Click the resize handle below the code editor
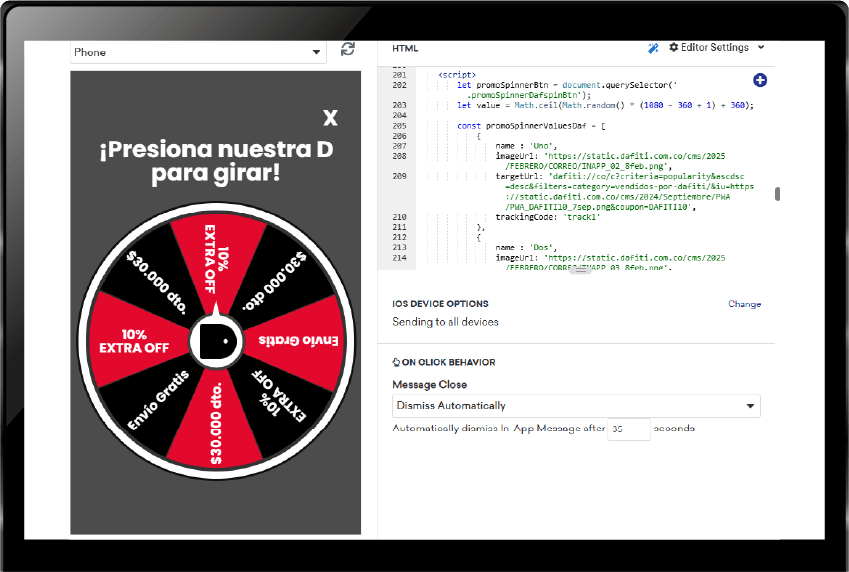Image resolution: width=849 pixels, height=572 pixels. (x=580, y=270)
